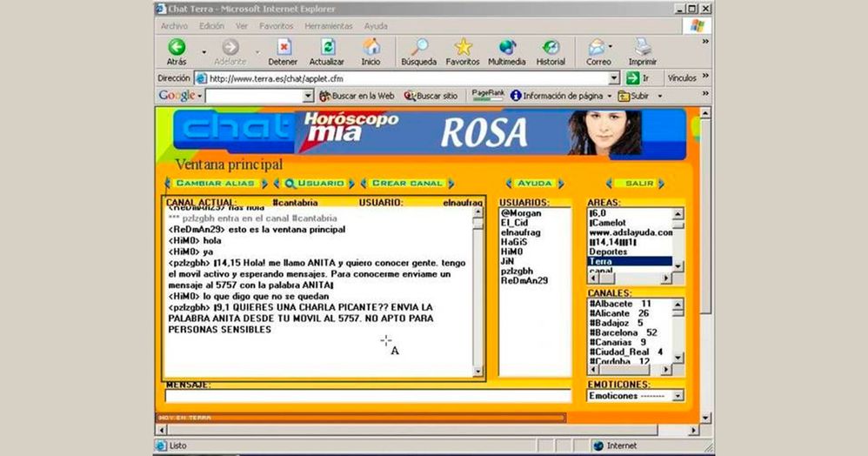The width and height of the screenshot is (868, 456).
Task: Open the Búsqueda search icon
Action: [419, 47]
